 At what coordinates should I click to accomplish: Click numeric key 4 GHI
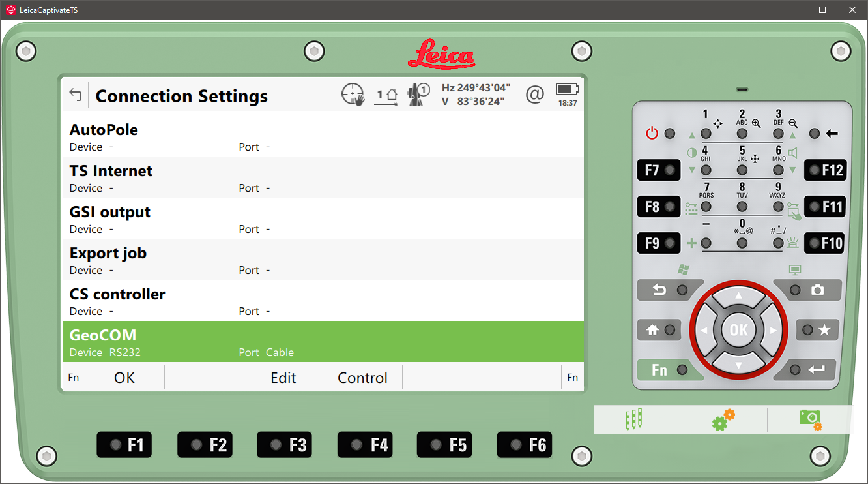coord(706,170)
